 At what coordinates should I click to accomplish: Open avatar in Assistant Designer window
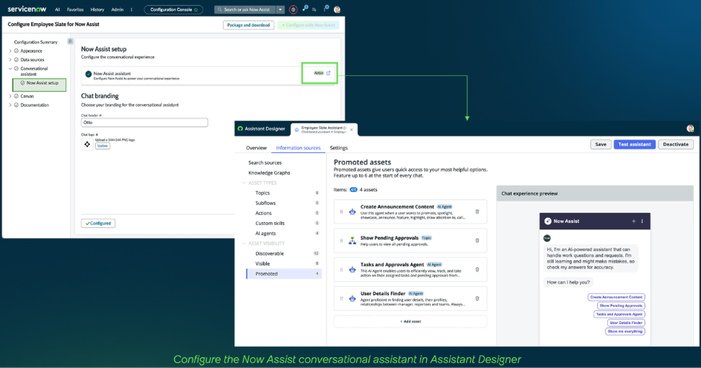click(690, 129)
